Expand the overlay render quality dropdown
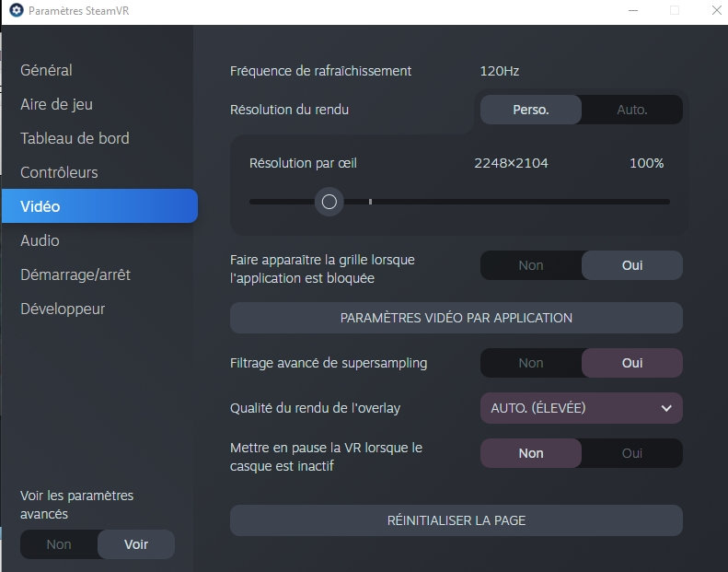 point(580,408)
